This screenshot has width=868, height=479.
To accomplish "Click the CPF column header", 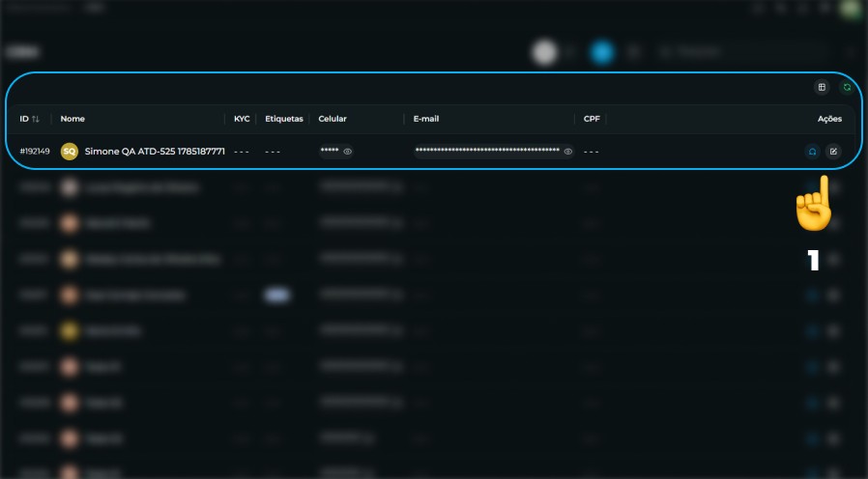I will [x=592, y=119].
